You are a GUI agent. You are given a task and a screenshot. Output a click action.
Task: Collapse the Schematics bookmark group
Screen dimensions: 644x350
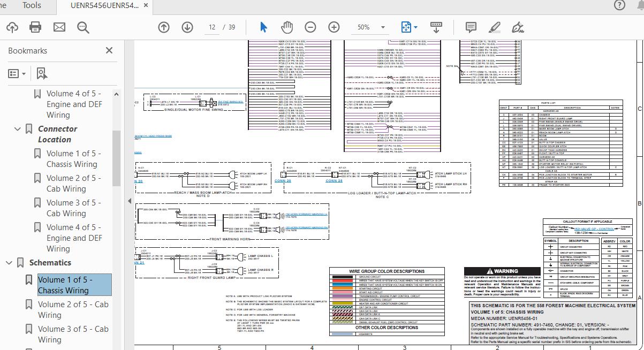click(9, 263)
